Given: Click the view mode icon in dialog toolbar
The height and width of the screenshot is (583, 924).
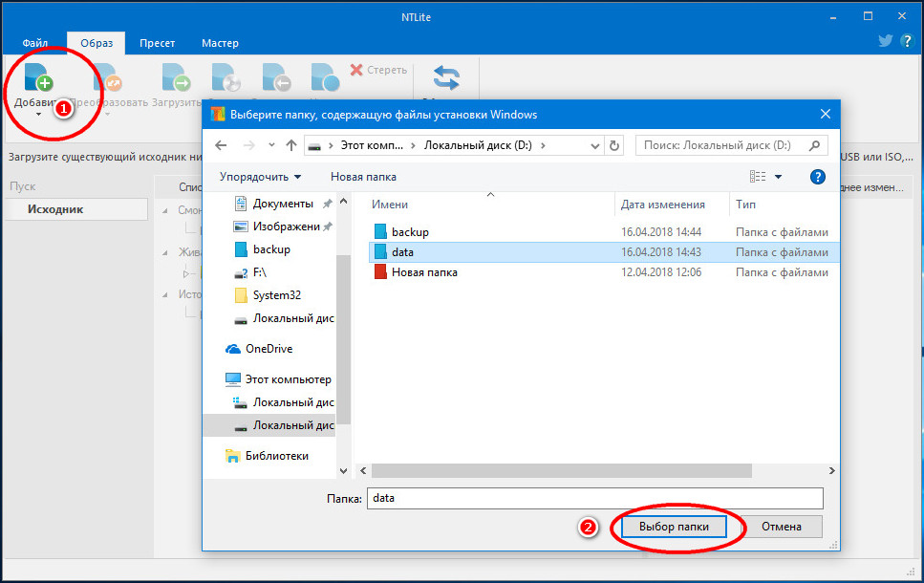Looking at the screenshot, I should 758,176.
